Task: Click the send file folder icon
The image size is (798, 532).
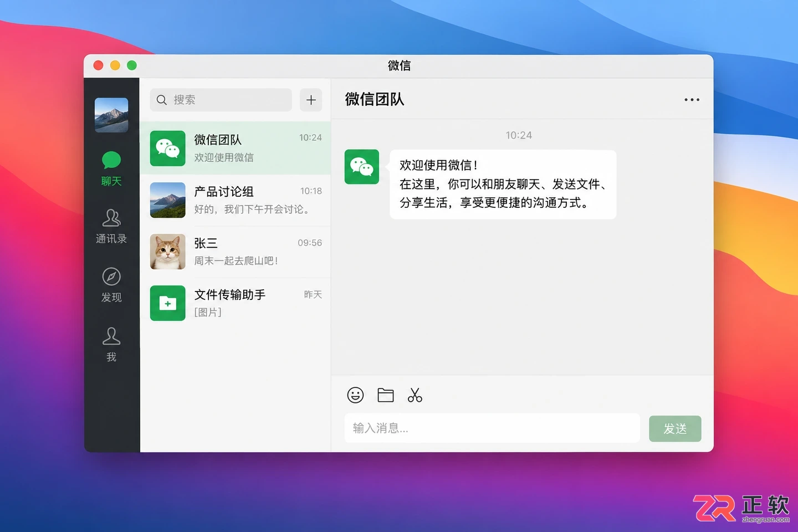Action: pos(386,395)
